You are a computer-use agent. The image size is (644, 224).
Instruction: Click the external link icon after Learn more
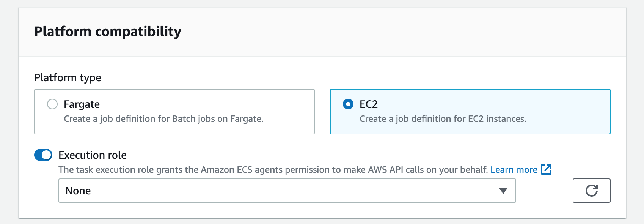[546, 169]
